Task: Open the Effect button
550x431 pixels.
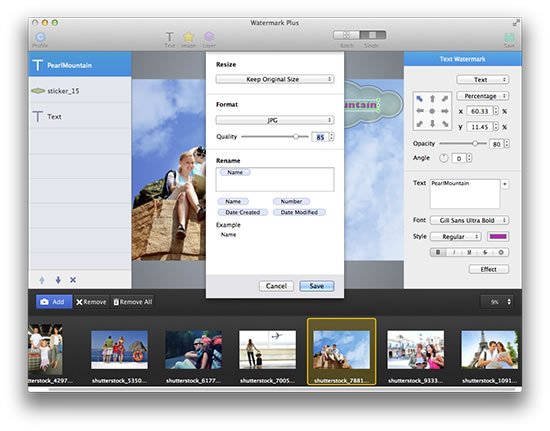Action: click(x=489, y=269)
